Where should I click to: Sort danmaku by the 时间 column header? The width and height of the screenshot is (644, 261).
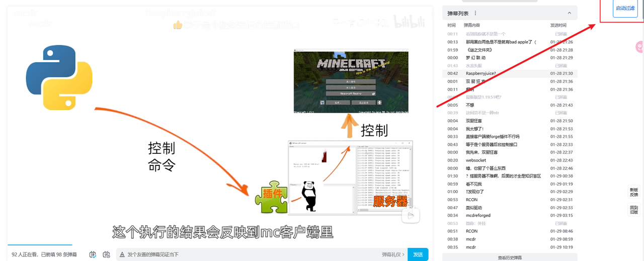(452, 25)
